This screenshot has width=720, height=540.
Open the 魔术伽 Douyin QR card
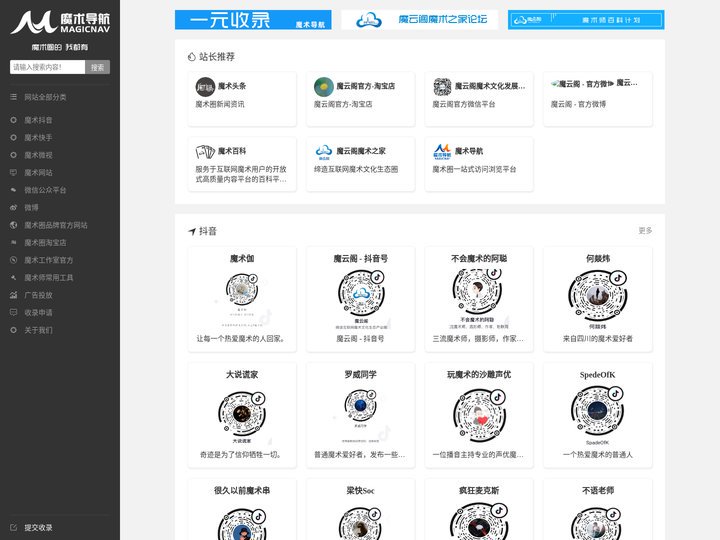tap(242, 299)
